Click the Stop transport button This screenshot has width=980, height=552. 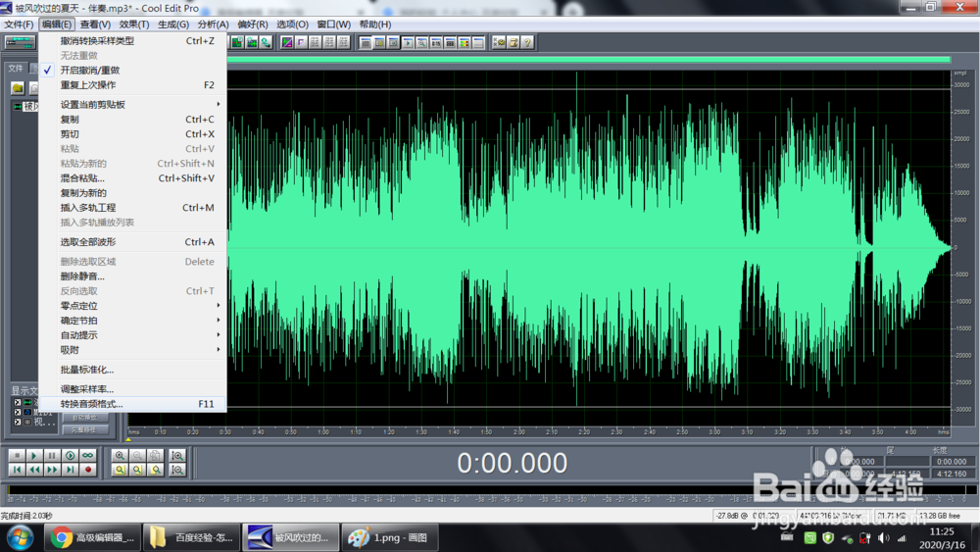point(17,456)
